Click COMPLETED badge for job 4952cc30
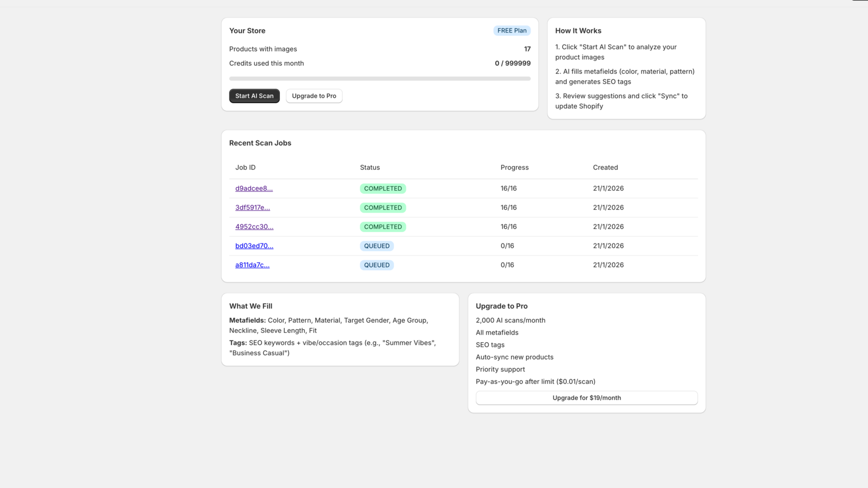The width and height of the screenshot is (868, 488). click(382, 227)
